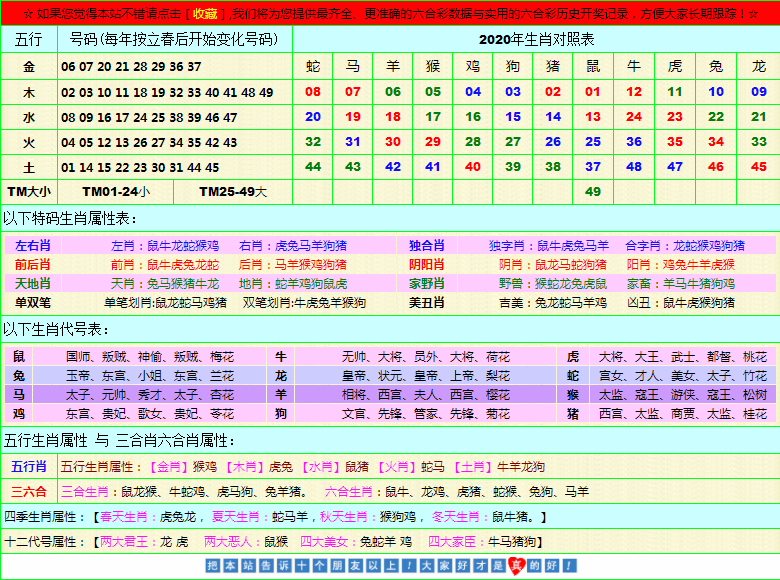Image resolution: width=780 pixels, height=580 pixels.
Task: Click the 以下特码生肖属性表 heading
Action: 70,218
